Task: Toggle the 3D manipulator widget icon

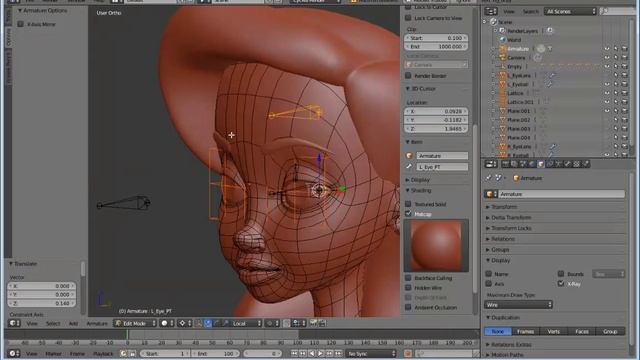Action: click(x=199, y=323)
